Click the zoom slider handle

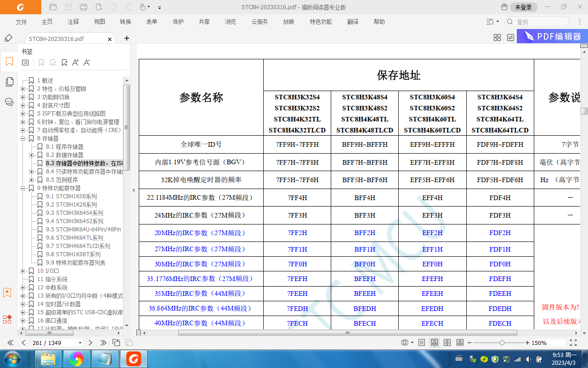(502, 343)
